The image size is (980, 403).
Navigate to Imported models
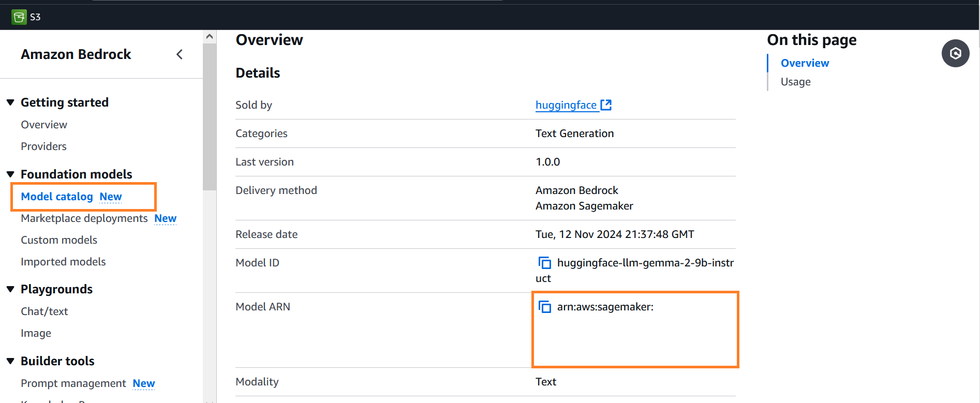(63, 262)
